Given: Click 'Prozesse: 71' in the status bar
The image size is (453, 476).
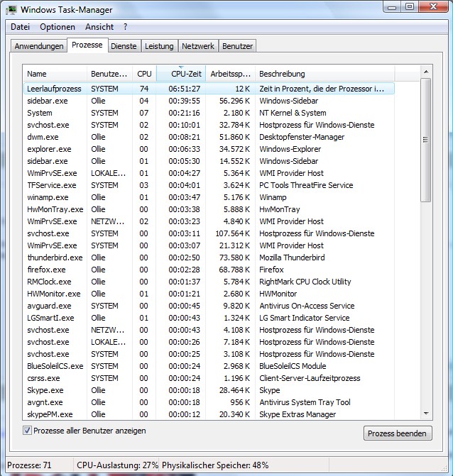Looking at the screenshot, I should [x=29, y=465].
